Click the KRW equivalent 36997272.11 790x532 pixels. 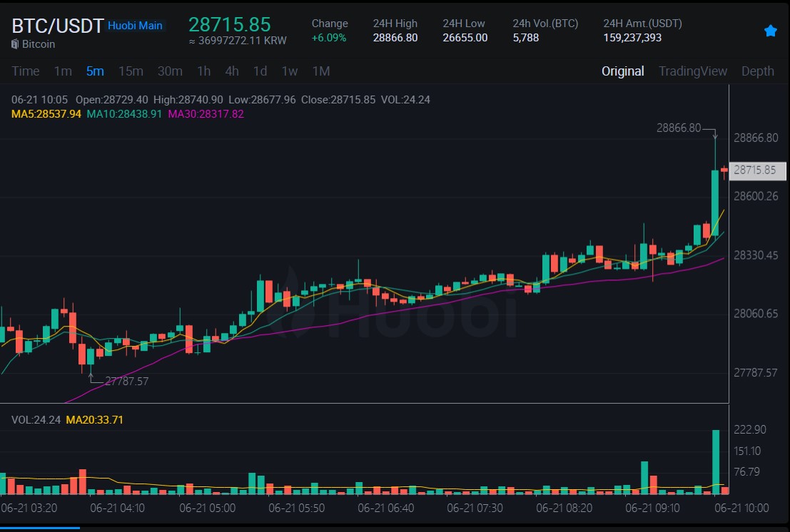click(238, 41)
